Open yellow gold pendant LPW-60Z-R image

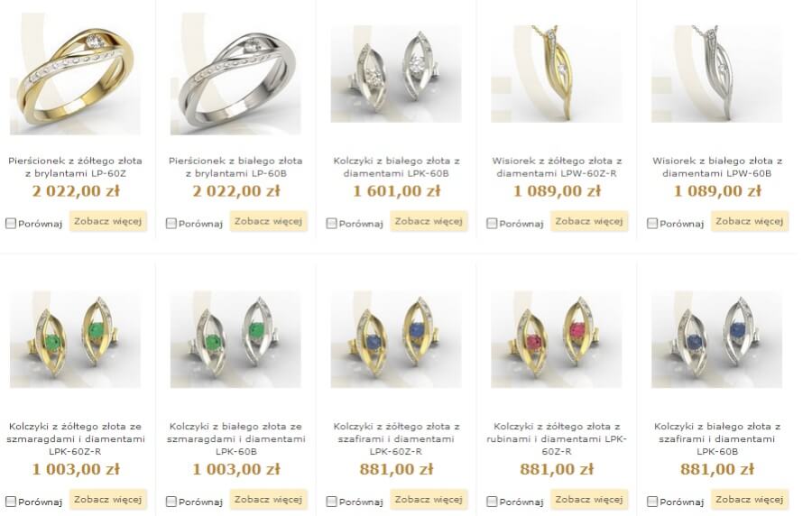[556, 73]
